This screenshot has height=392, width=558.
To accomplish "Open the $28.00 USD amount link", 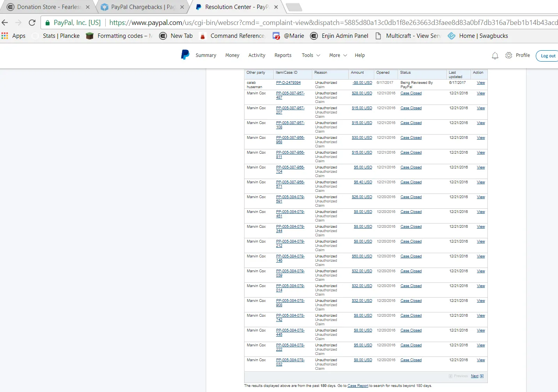I will tap(362, 93).
